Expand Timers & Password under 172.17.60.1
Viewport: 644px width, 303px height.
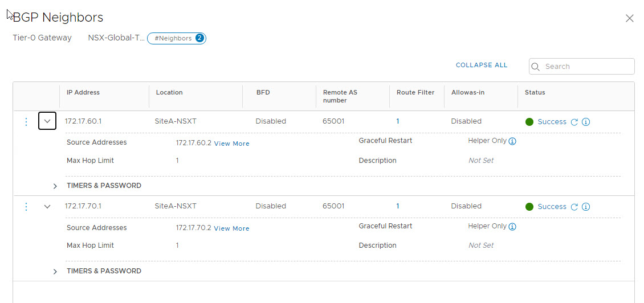click(55, 186)
